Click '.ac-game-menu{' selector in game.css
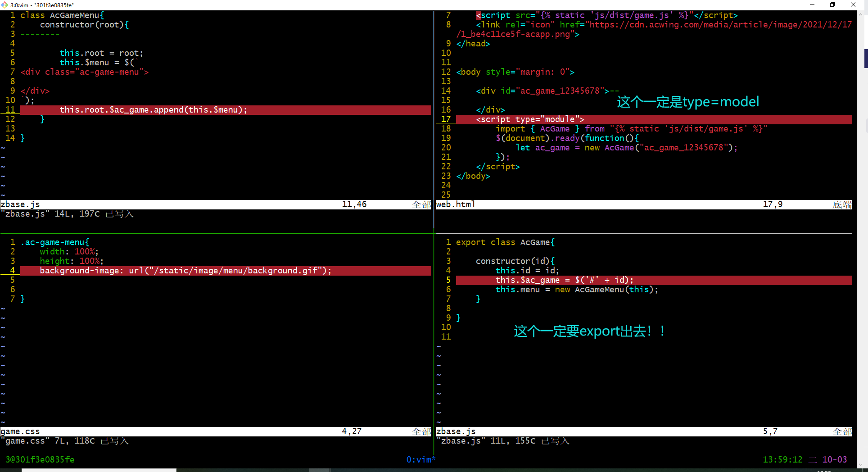 point(55,242)
